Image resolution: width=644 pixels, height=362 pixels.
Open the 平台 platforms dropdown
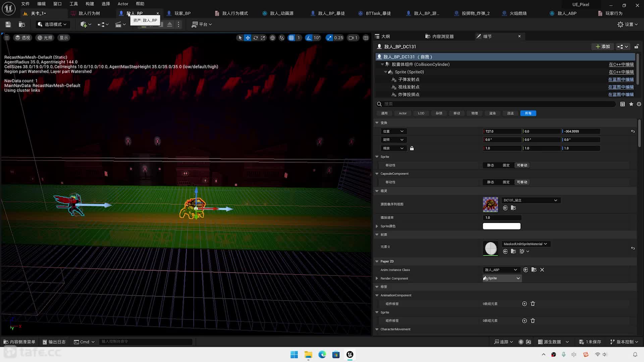tap(202, 24)
